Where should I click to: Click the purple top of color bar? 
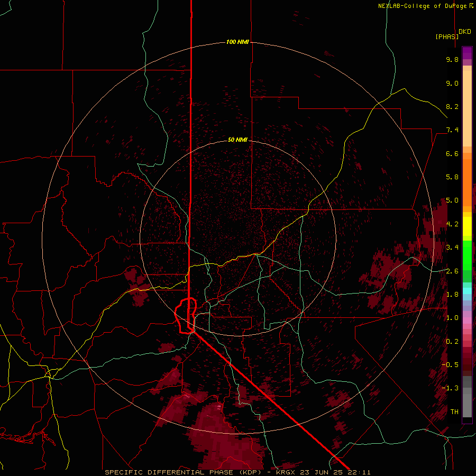click(467, 53)
